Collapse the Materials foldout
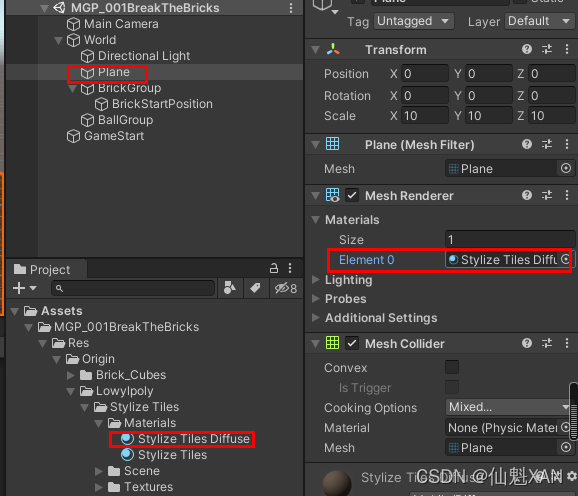The width and height of the screenshot is (578, 496). tap(316, 220)
